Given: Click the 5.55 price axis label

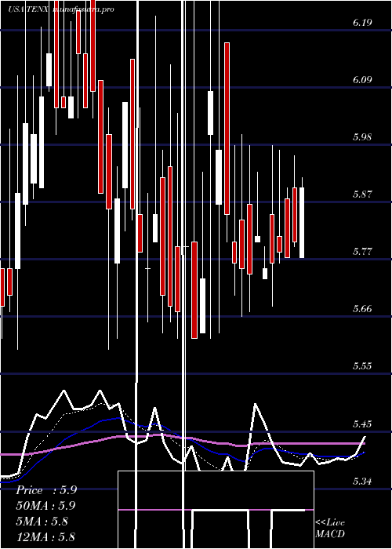Looking at the screenshot, I should coord(362,366).
